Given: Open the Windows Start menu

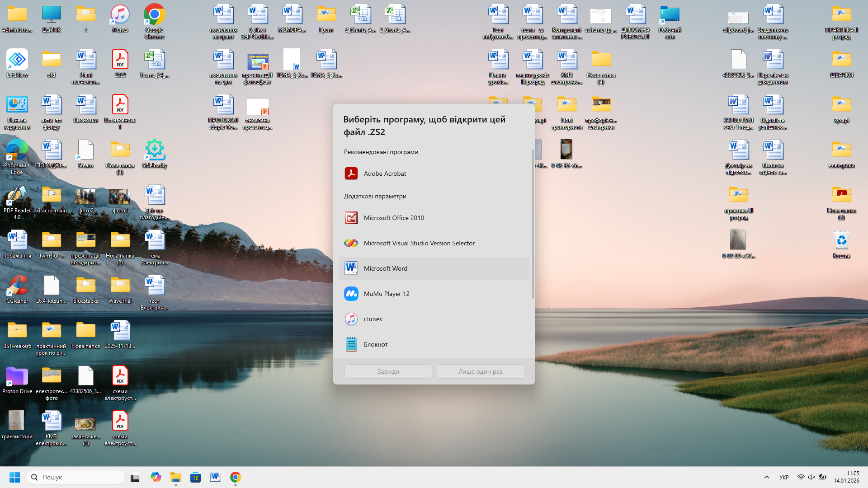Looking at the screenshot, I should point(14,477).
